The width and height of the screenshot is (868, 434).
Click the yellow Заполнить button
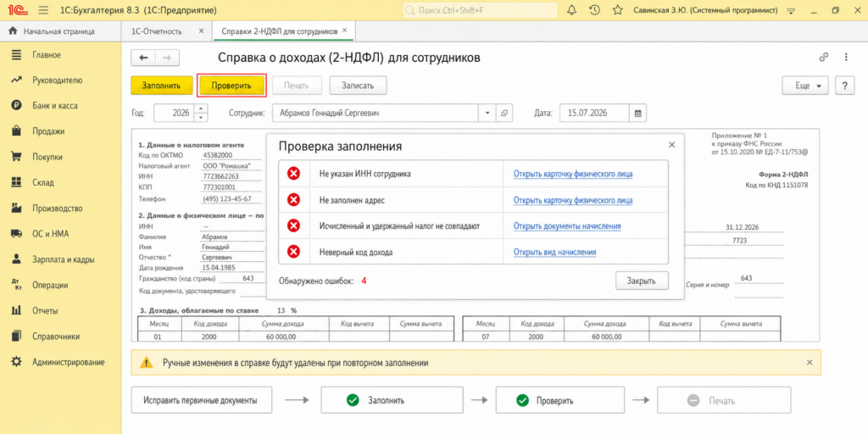click(x=161, y=86)
